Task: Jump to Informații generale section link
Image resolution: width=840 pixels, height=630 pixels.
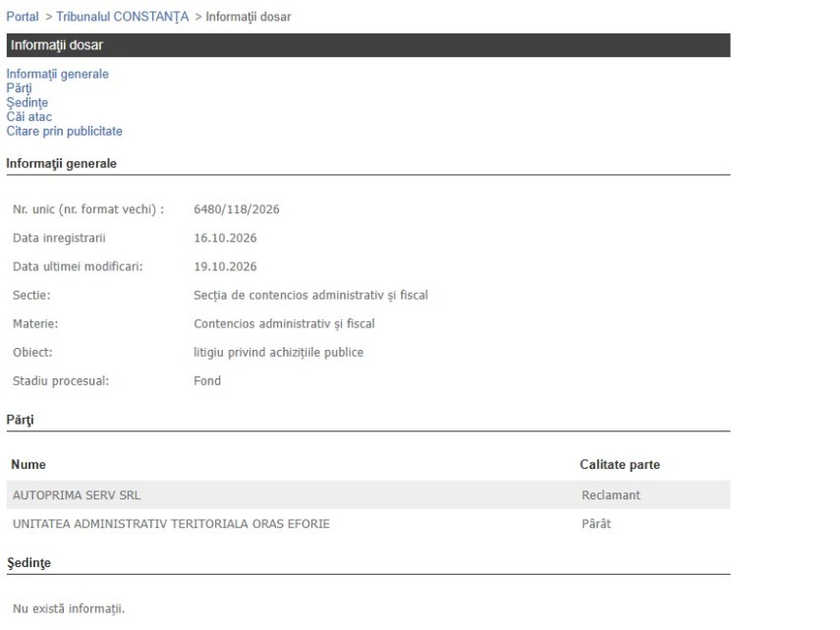Action: 57,74
